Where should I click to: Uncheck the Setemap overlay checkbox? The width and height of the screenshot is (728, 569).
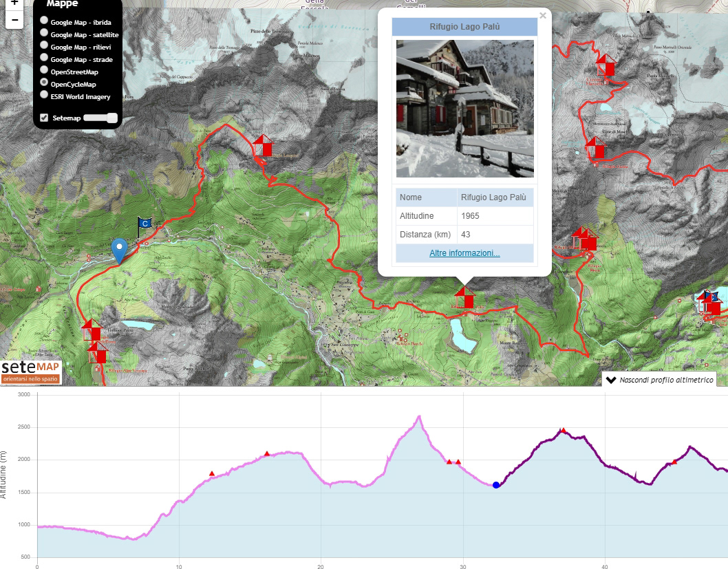[45, 118]
